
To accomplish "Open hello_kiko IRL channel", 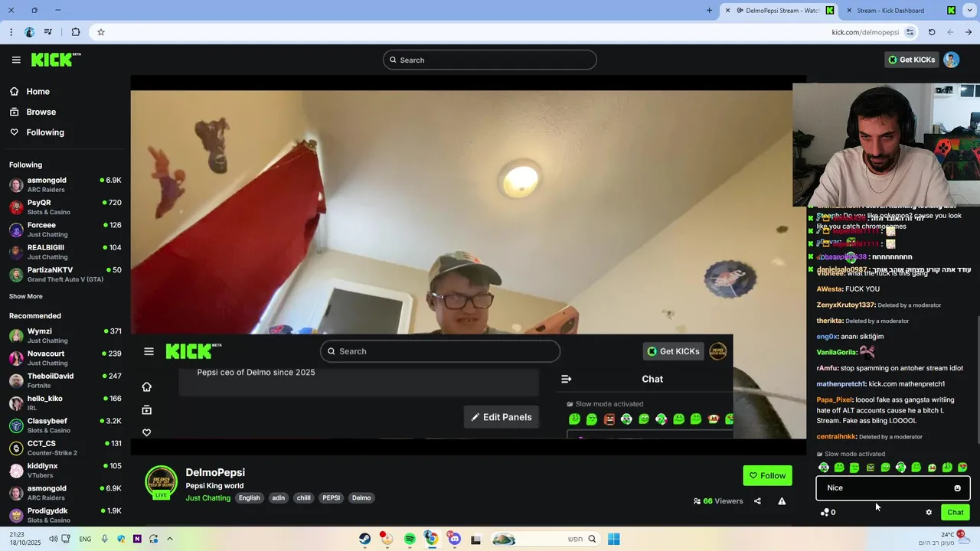I will pos(64,403).
